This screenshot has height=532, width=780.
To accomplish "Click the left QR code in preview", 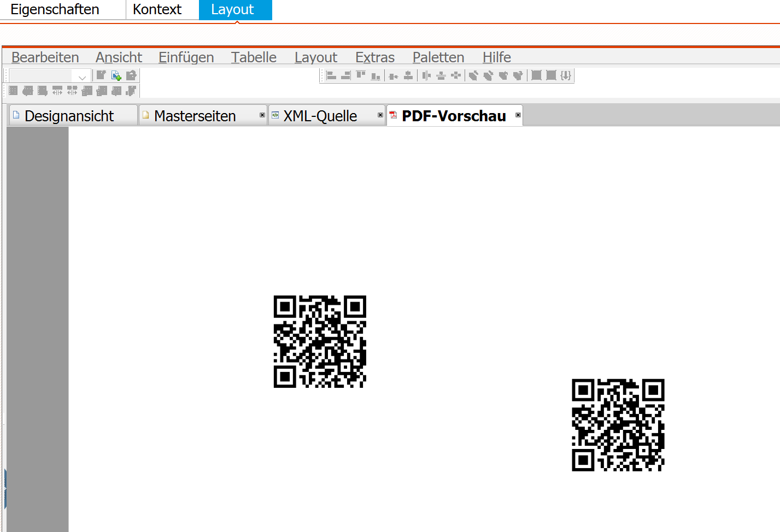I will [320, 342].
